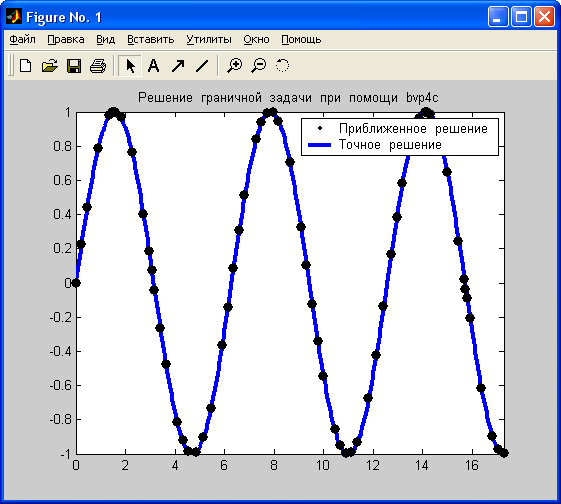Open the Правка menu
Screen dimensions: 561x504
point(66,39)
